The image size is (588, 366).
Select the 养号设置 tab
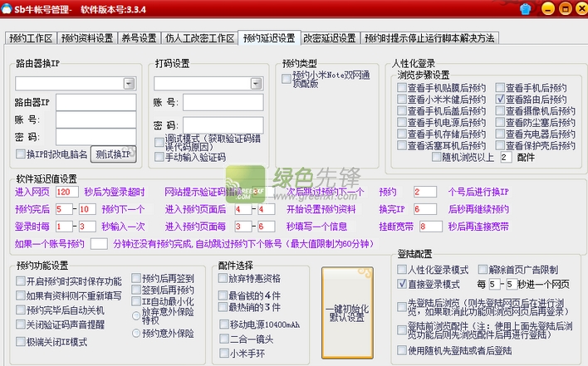tap(139, 38)
